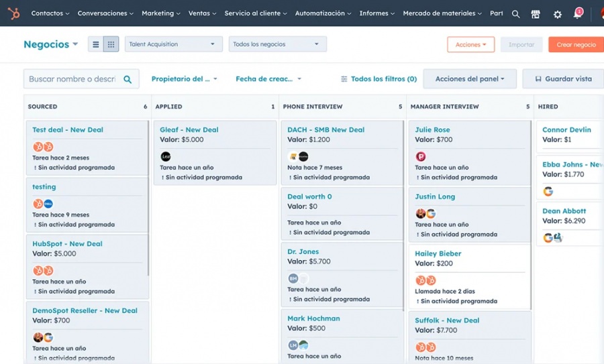
Task: Click Crear negocio button
Action: [576, 45]
